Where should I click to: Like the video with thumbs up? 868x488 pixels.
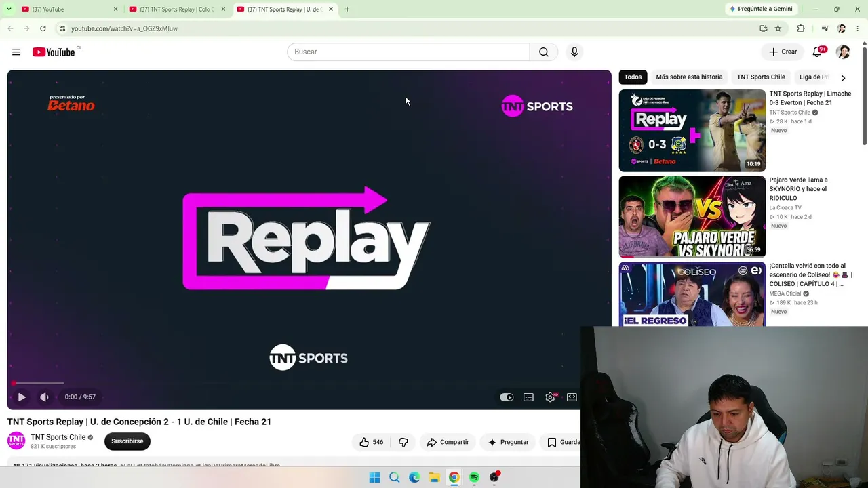point(371,443)
